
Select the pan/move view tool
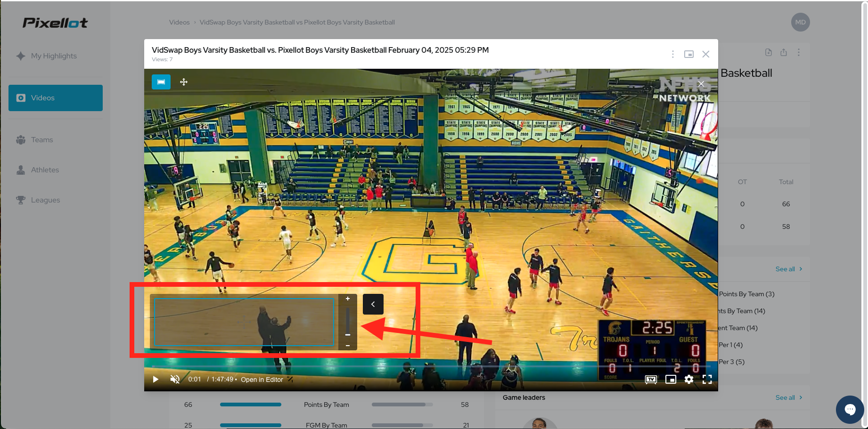tap(184, 82)
